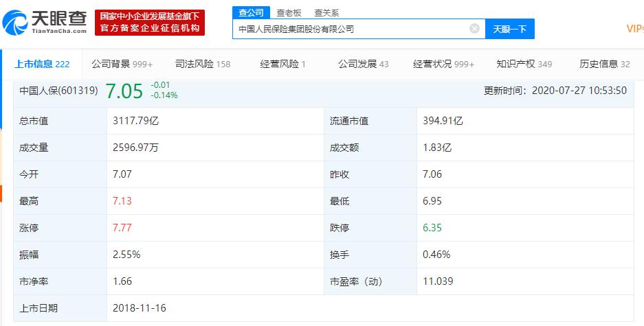Open the 经营状况 999+ tab
This screenshot has width=644, height=326.
click(443, 64)
